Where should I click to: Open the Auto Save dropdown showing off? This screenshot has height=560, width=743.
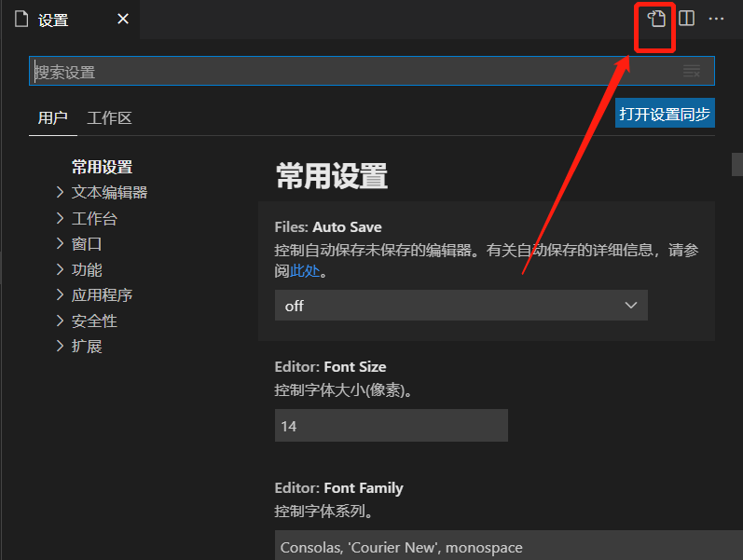(x=461, y=306)
